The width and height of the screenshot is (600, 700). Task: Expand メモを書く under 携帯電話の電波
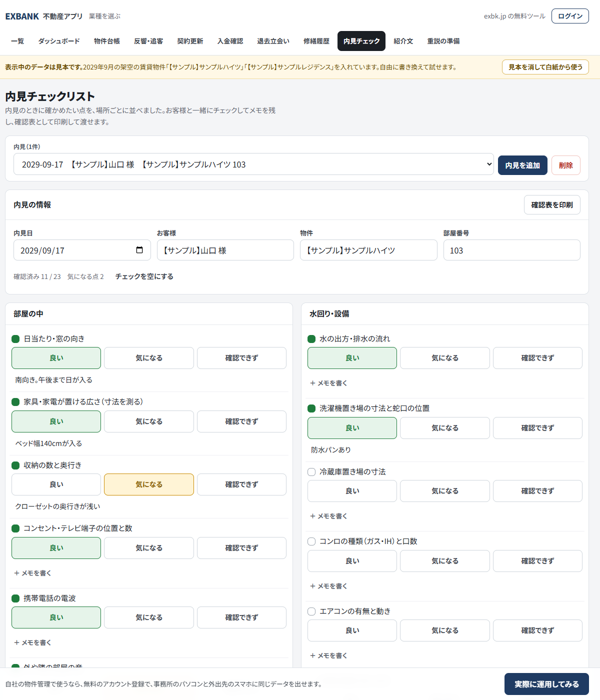pyautogui.click(x=32, y=642)
